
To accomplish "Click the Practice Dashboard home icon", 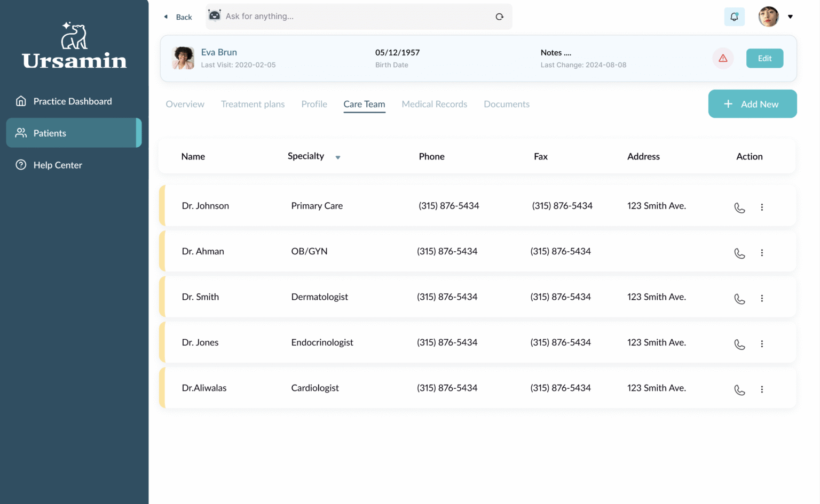I will 21,101.
